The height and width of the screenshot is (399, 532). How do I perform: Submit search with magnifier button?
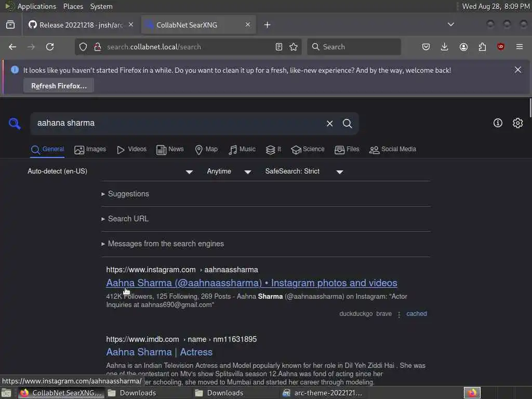pyautogui.click(x=347, y=124)
